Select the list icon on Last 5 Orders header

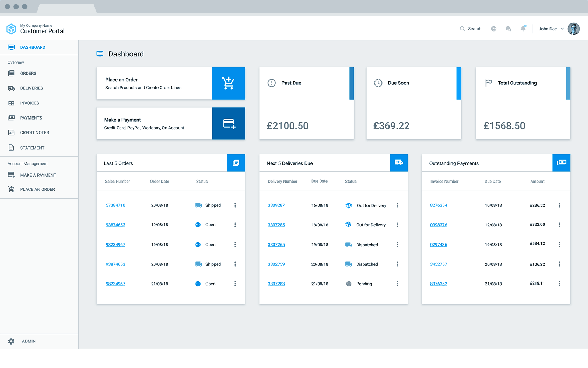pos(236,163)
